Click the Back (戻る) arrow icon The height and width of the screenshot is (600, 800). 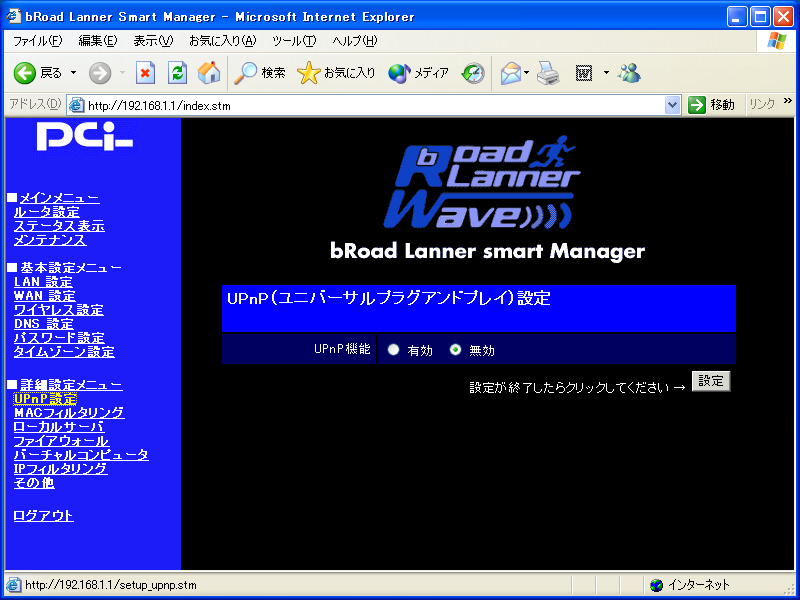click(x=24, y=73)
